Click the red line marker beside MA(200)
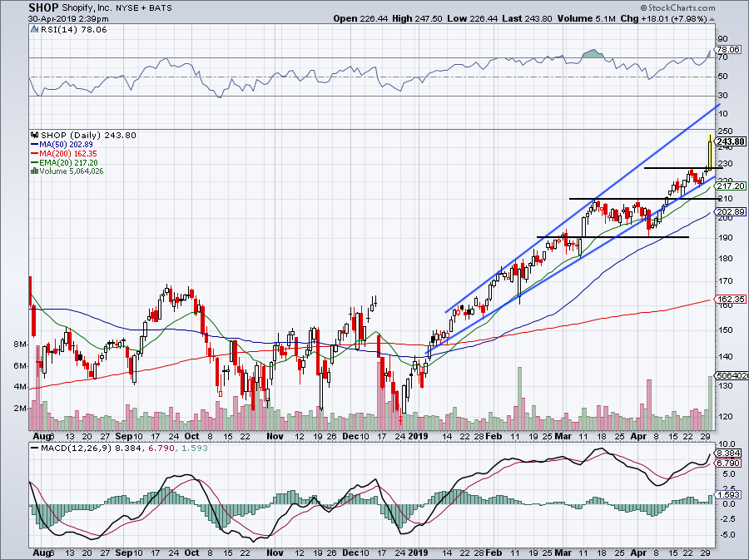 [x=34, y=153]
